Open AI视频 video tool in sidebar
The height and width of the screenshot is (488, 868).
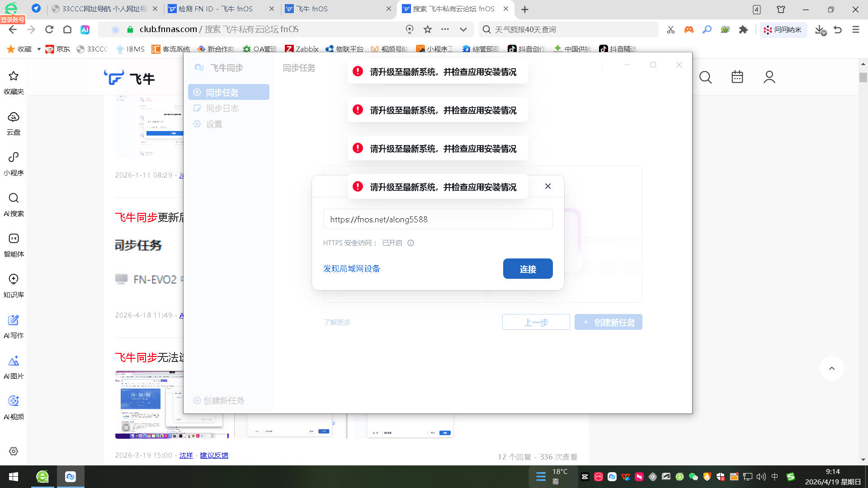(14, 408)
